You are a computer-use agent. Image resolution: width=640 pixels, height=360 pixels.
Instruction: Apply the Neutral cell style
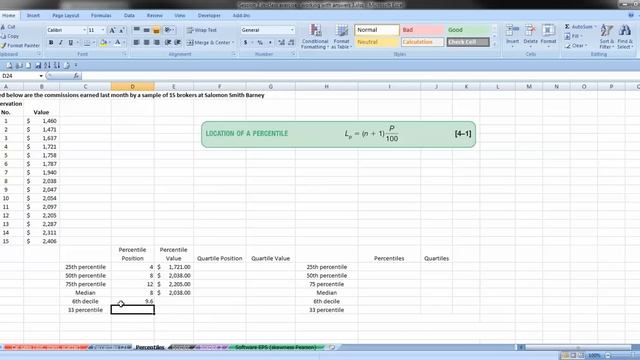[377, 42]
